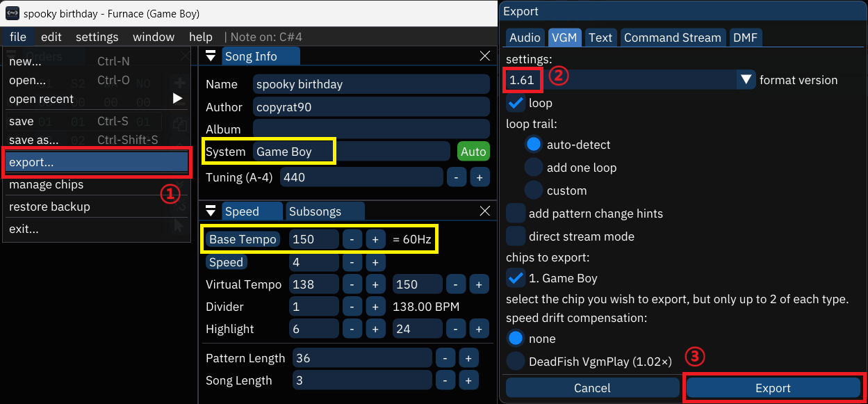Choose DeadFish VgmPlay drift compensation
This screenshot has width=868, height=404.
[x=516, y=361]
